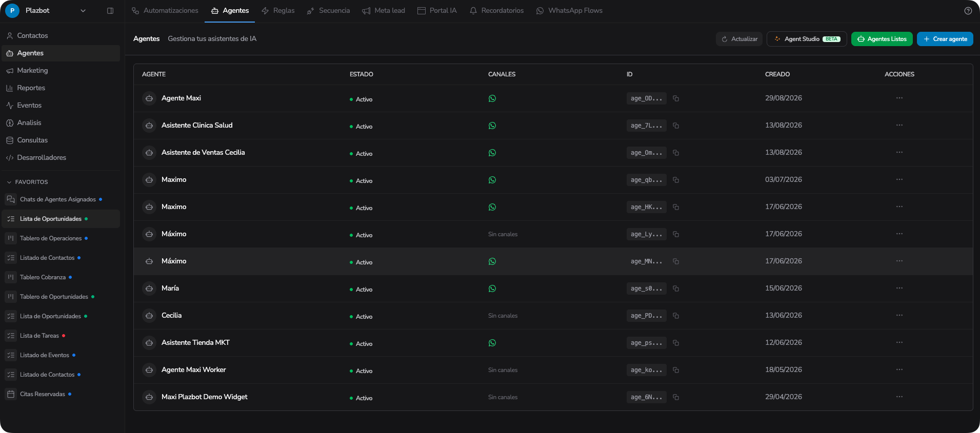Open actions menu for Cecilia agent

tap(899, 315)
